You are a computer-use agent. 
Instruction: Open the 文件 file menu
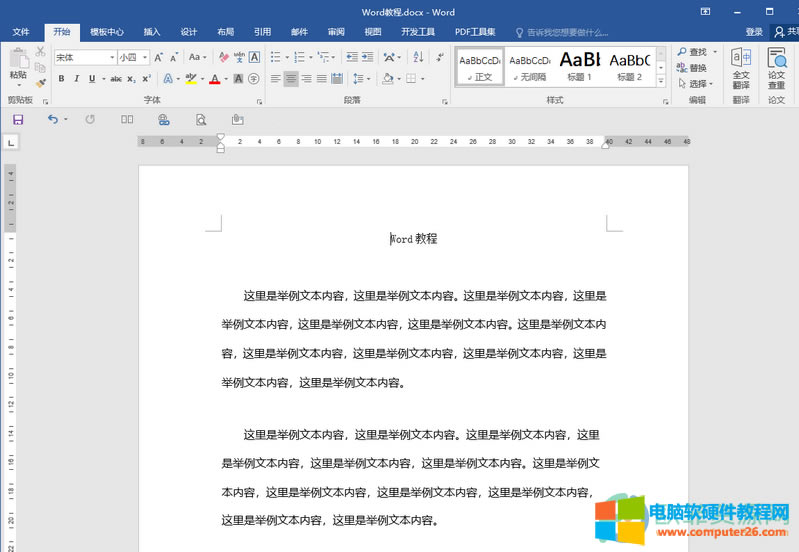[21, 32]
